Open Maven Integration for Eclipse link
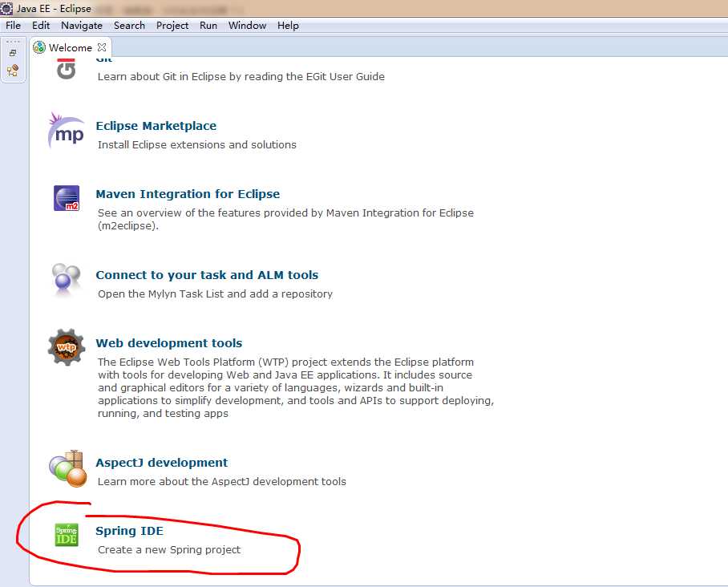 point(188,194)
